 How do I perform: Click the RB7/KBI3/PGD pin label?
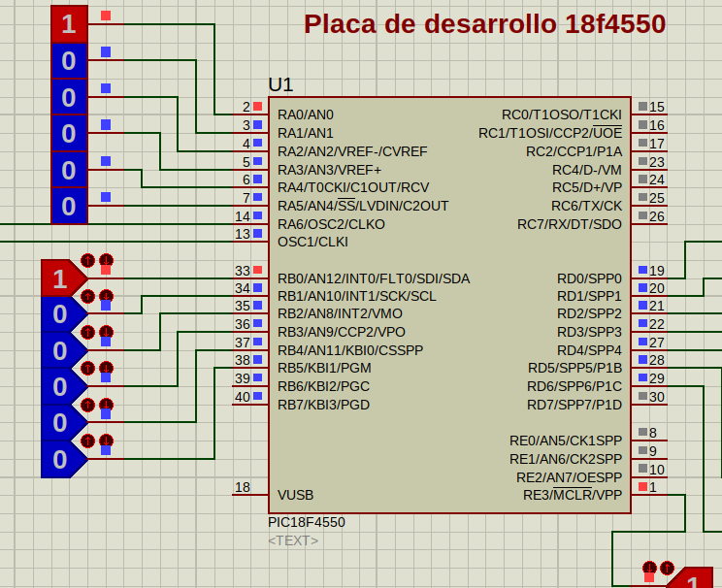[324, 405]
